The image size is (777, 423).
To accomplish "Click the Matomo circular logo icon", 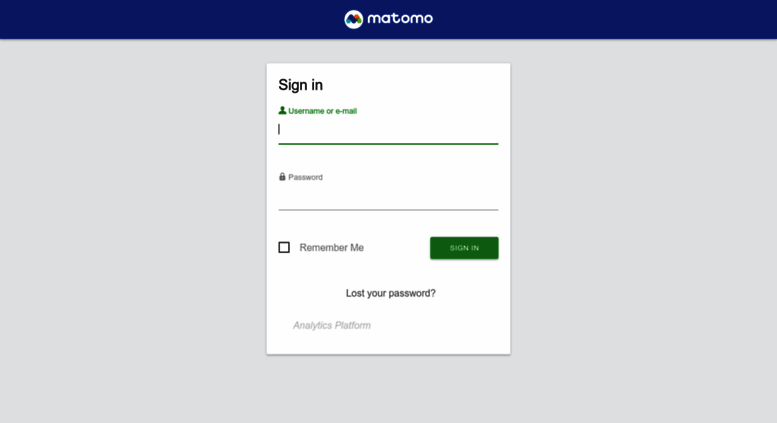I will click(354, 19).
